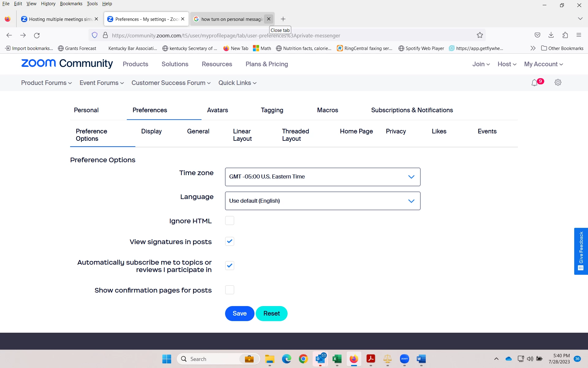Open Firefox extensions icon

click(x=565, y=35)
